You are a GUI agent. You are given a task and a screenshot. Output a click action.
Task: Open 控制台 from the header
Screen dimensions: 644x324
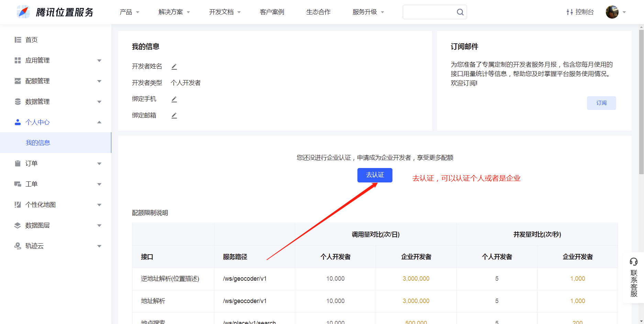[x=580, y=12]
